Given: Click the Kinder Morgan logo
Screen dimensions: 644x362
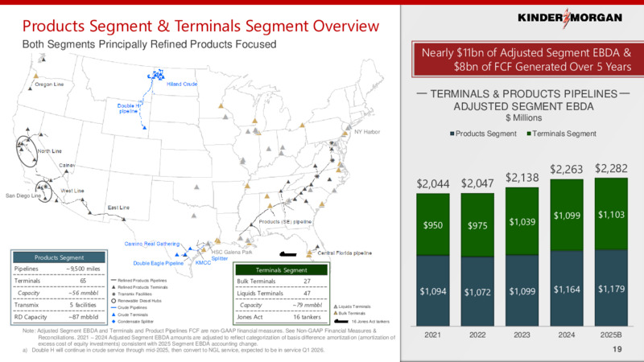Looking at the screenshot, I should (570, 18).
